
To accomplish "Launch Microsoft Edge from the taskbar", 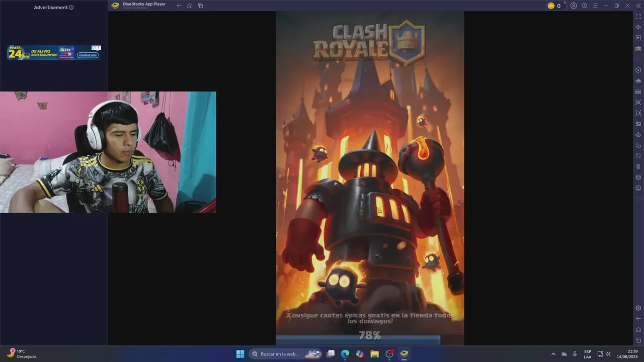I will click(x=345, y=354).
